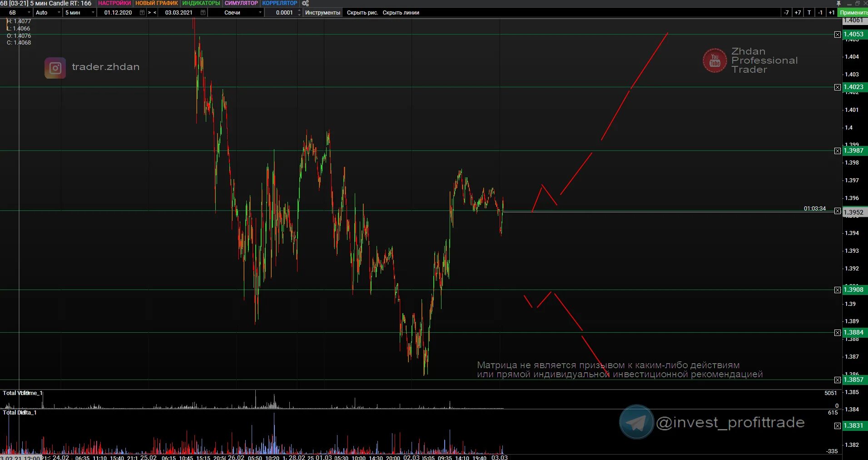
Task: Open the ИНДИКАТОРЫ menu
Action: 201,3
